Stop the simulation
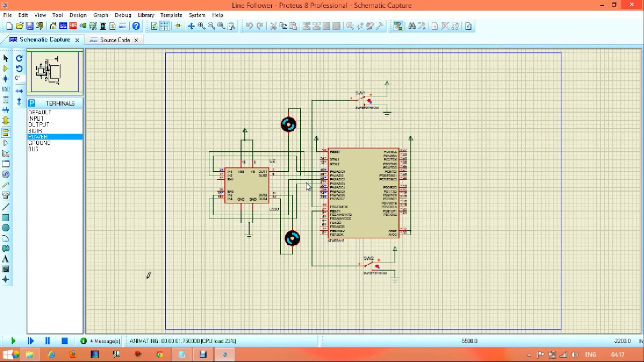The image size is (644, 362). (64, 341)
